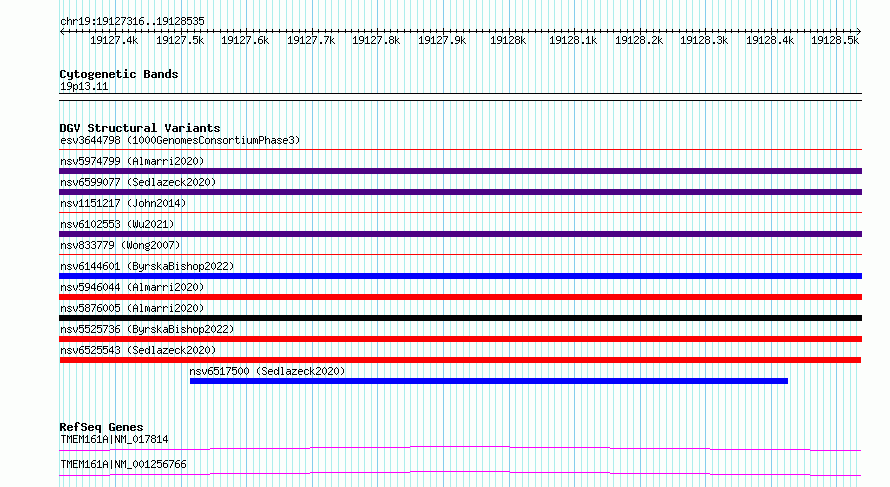Open variant nsv6517500 (Sedlazeck2020) label
The height and width of the screenshot is (487, 890).
click(x=267, y=371)
